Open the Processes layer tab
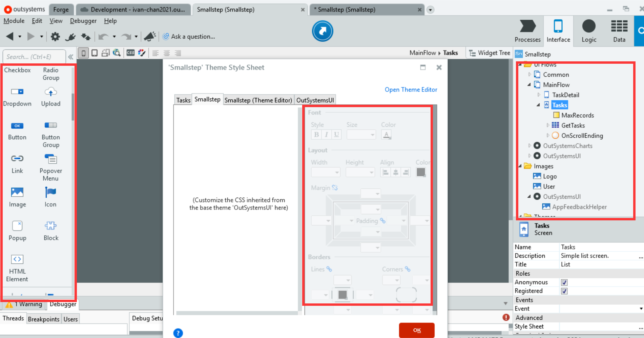Viewport: 644px width, 338px height. click(527, 31)
